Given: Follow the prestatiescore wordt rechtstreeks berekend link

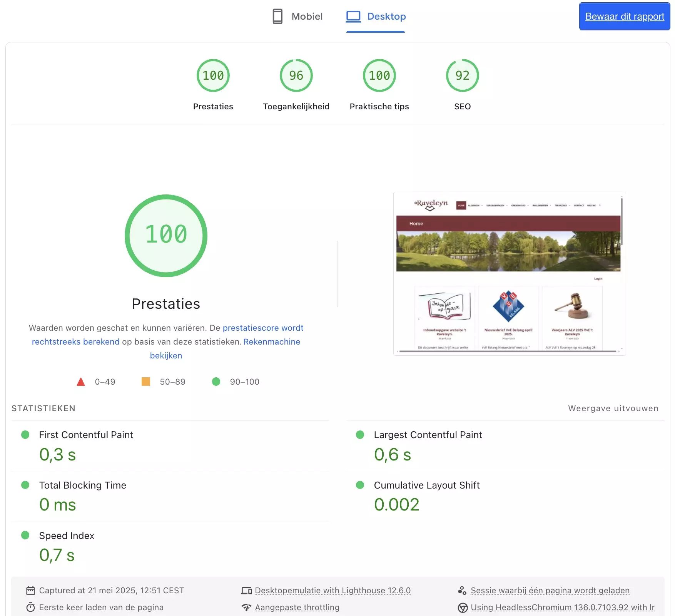Looking at the screenshot, I should tap(263, 328).
